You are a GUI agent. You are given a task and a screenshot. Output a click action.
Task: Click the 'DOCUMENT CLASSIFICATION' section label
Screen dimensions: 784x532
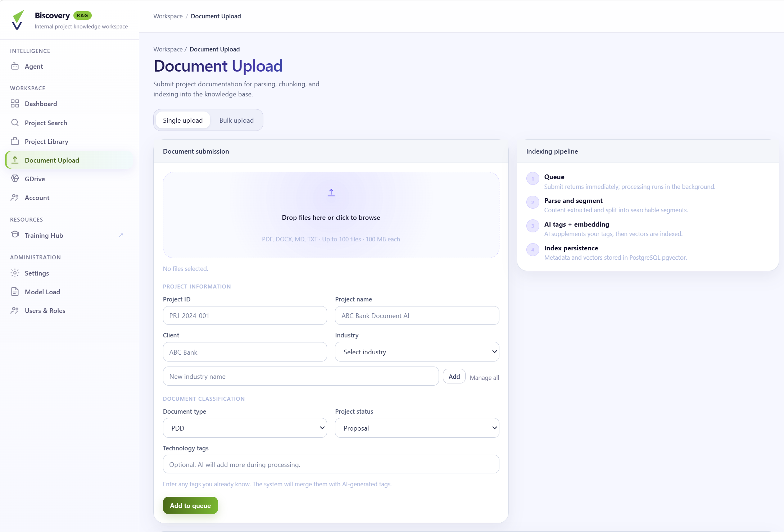pyautogui.click(x=204, y=399)
